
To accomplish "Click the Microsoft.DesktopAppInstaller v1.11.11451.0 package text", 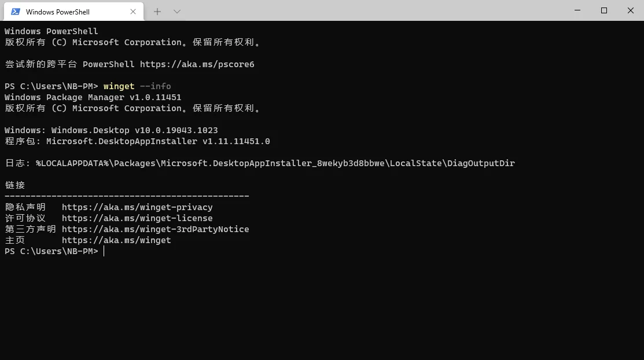I will tap(158, 141).
